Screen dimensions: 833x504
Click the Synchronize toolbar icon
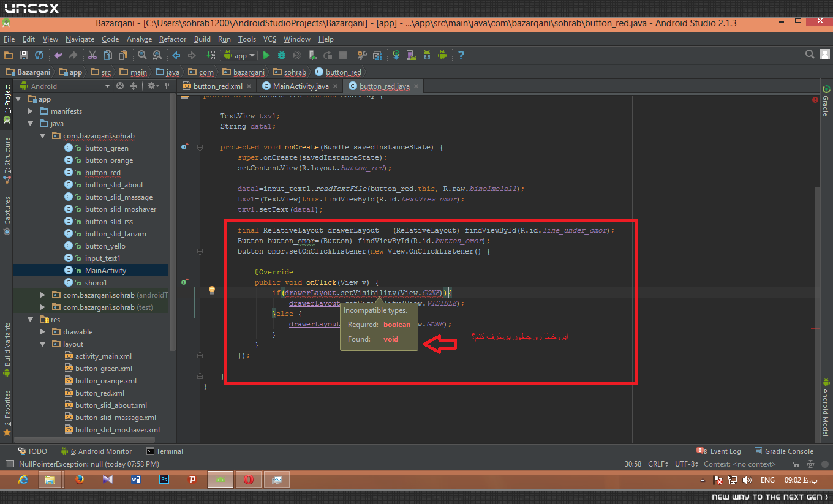(x=39, y=55)
